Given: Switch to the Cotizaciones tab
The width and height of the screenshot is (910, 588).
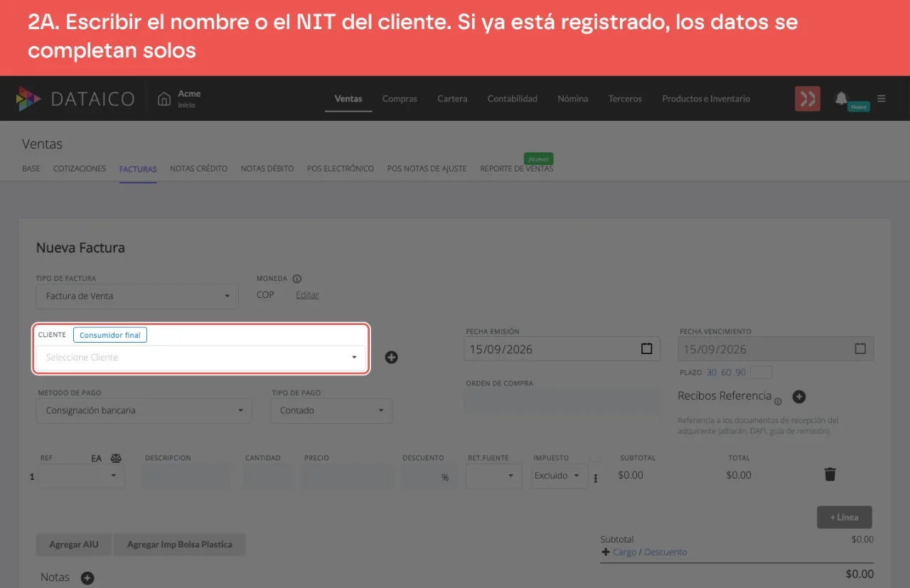Looking at the screenshot, I should point(80,169).
